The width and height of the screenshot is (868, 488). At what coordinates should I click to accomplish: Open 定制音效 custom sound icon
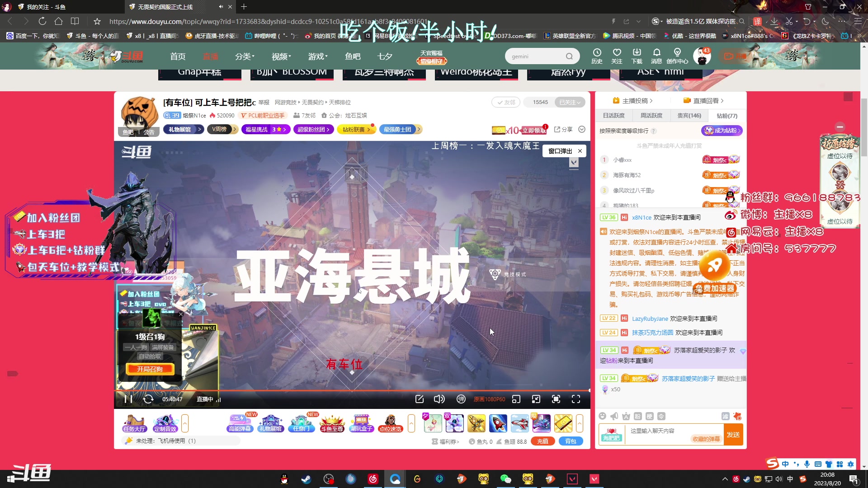click(165, 423)
